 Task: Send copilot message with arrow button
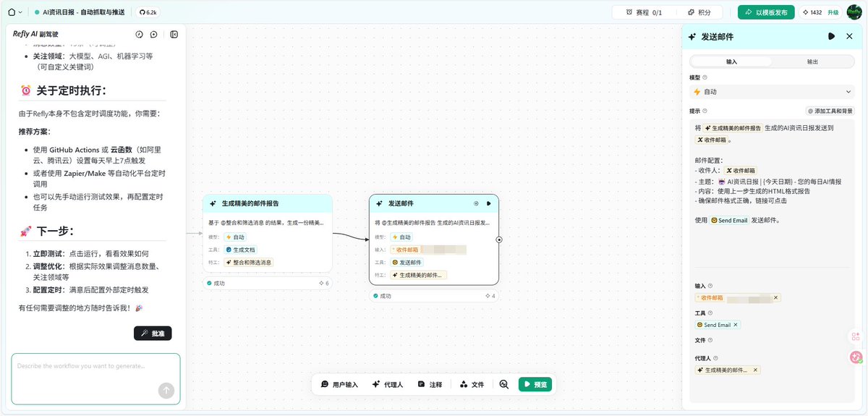tap(166, 391)
